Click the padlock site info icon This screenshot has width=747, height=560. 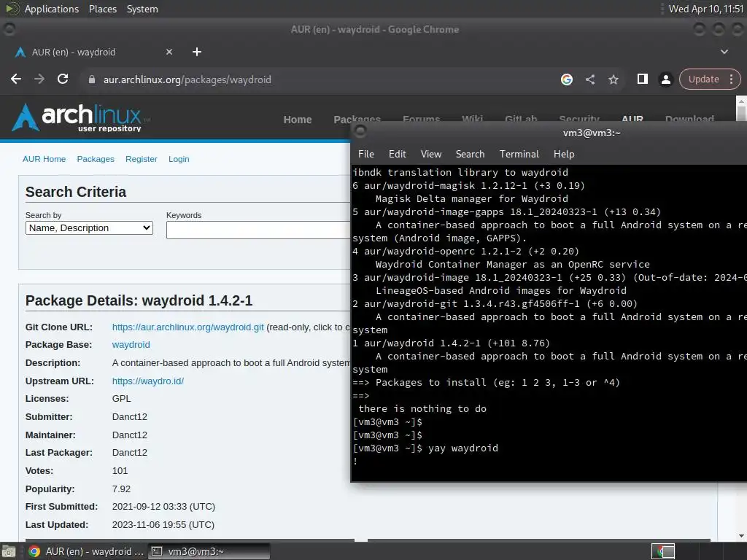92,79
